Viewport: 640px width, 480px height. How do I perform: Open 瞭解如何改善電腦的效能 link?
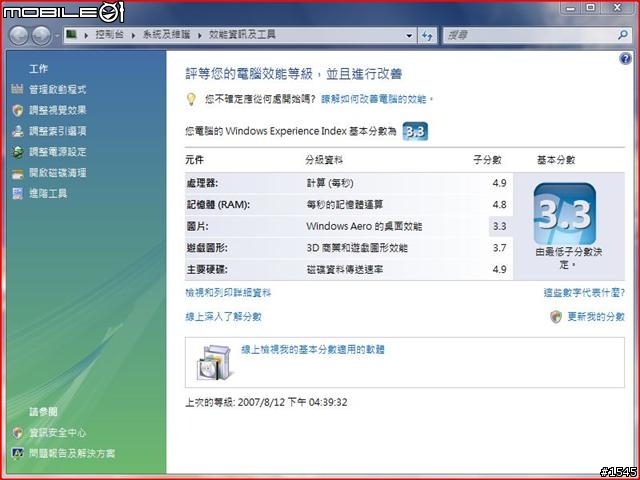(373, 99)
